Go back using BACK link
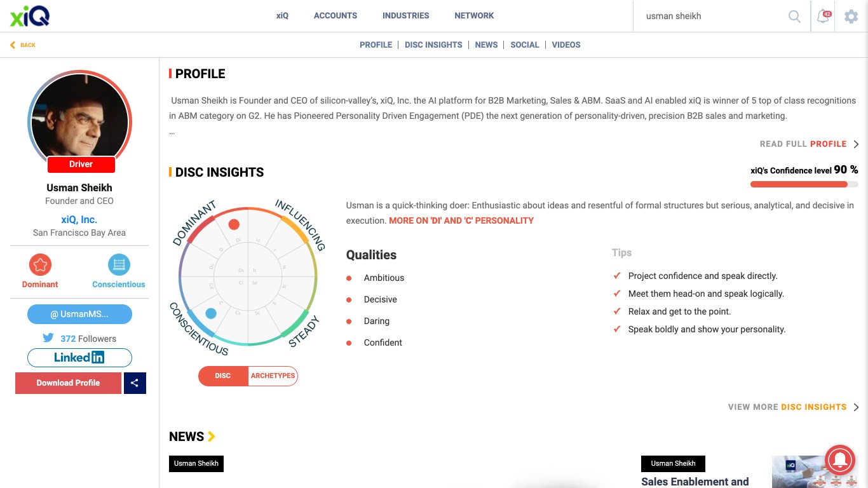This screenshot has width=868, height=488. pyautogui.click(x=23, y=45)
